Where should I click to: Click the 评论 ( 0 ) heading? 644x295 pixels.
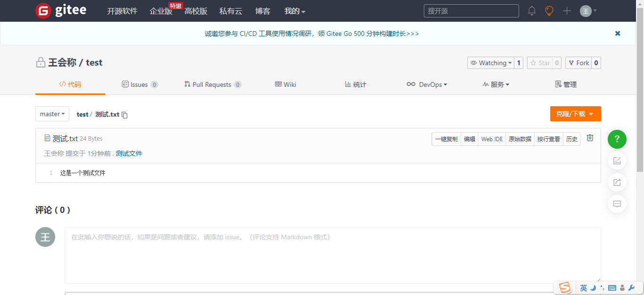[53, 210]
